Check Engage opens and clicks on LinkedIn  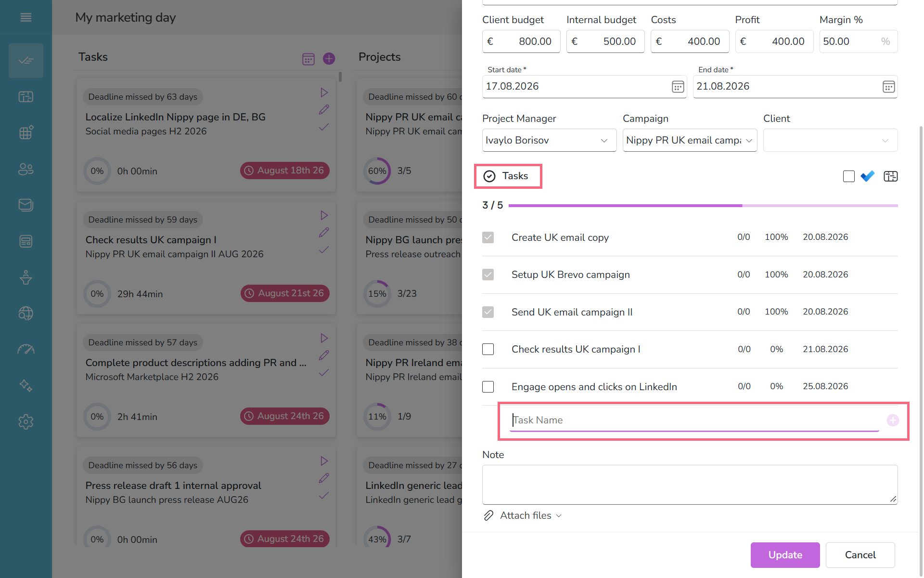pos(488,387)
